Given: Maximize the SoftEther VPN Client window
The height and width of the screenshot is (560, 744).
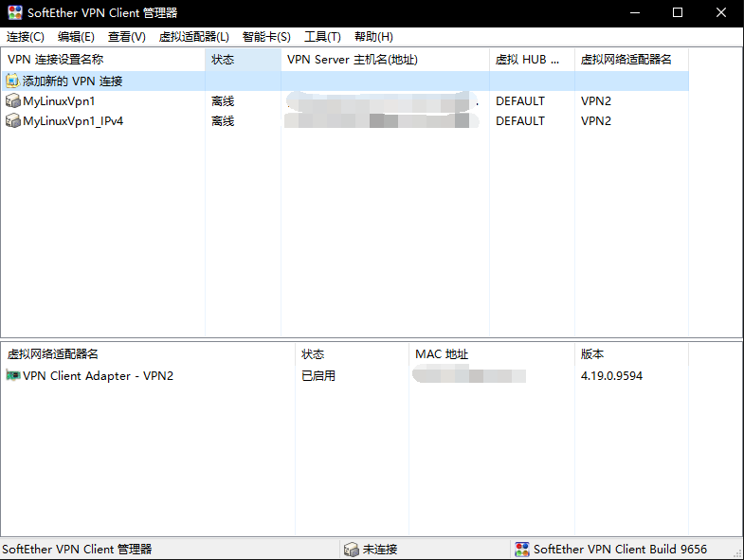Looking at the screenshot, I should click(678, 13).
